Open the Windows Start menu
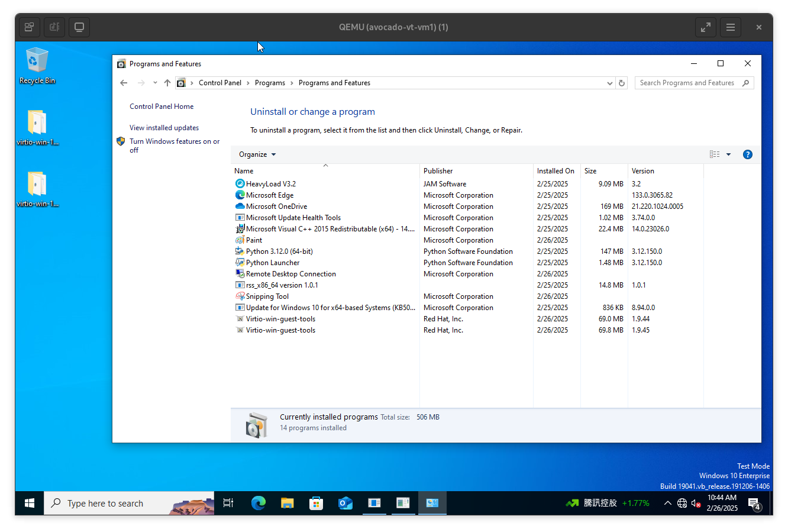This screenshot has width=788, height=532. pyautogui.click(x=30, y=503)
